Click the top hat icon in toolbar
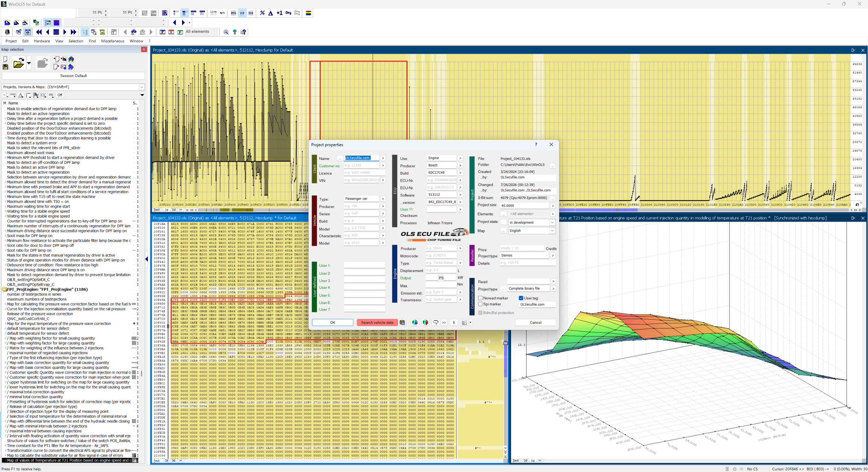The height and width of the screenshot is (472, 868). 7,32
